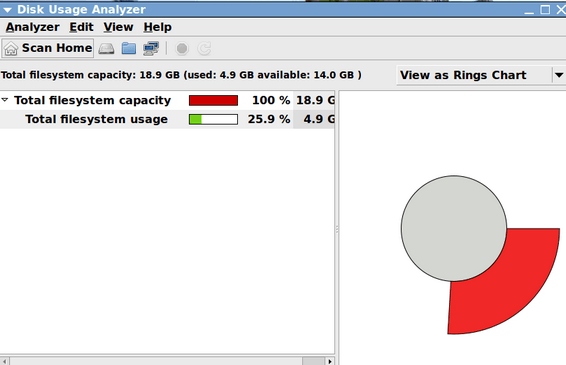
Task: Click the Stop scanning icon
Action: coord(182,48)
